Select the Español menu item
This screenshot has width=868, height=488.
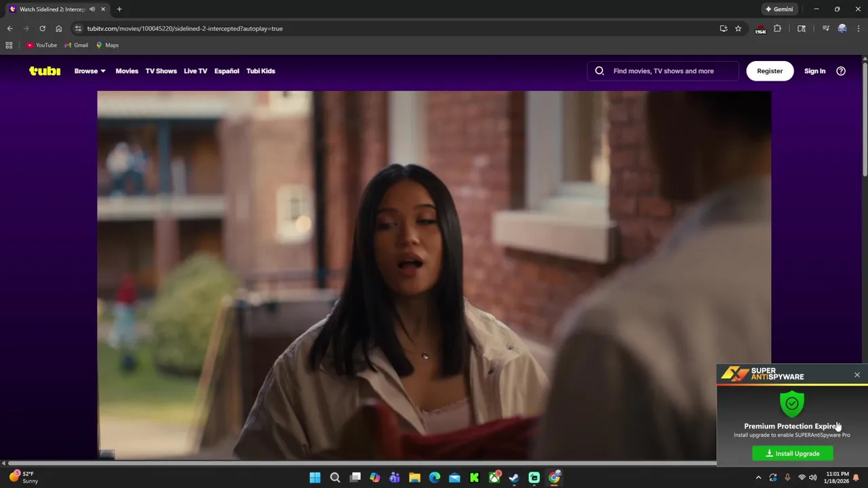226,70
